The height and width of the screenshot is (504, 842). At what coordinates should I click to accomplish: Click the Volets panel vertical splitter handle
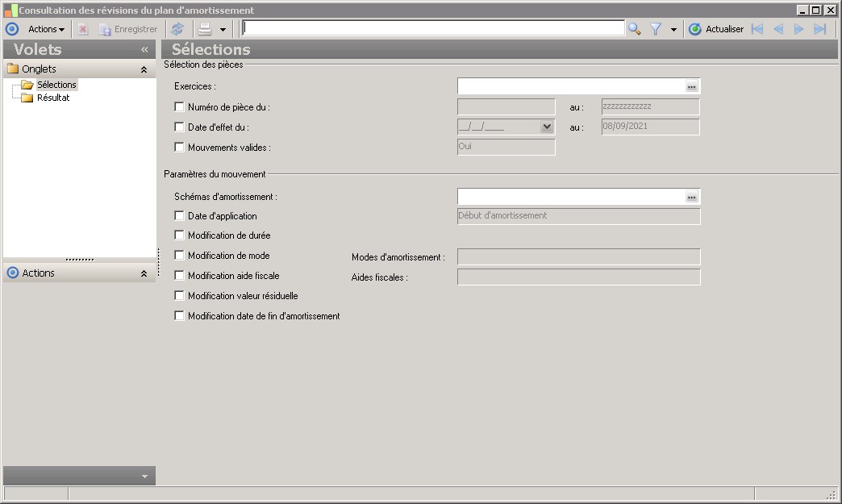tap(158, 262)
